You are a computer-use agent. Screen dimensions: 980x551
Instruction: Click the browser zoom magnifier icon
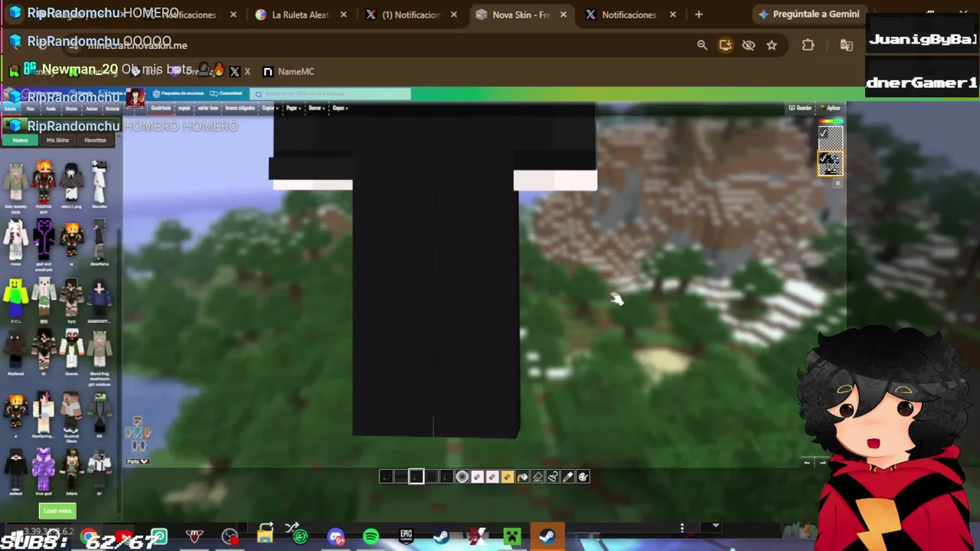(x=702, y=45)
